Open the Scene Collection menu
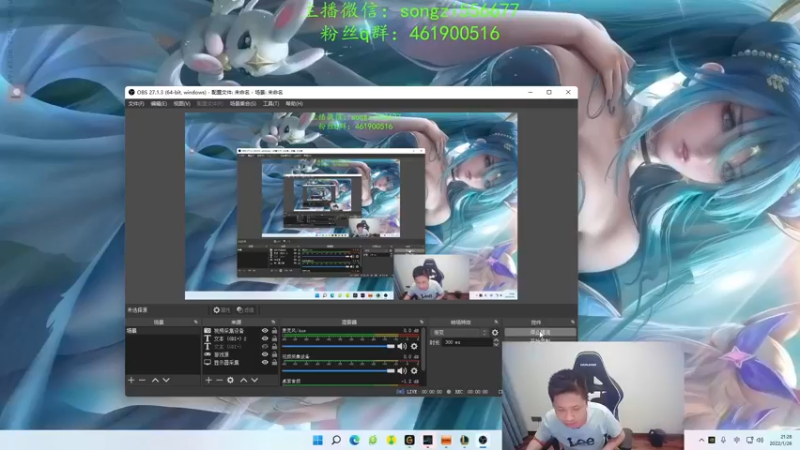The height and width of the screenshot is (450, 800). [243, 104]
